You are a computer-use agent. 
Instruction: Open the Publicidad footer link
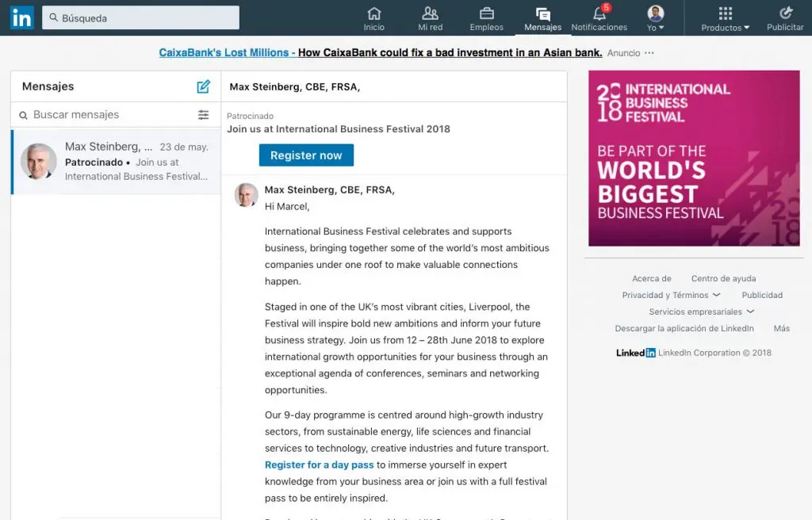[x=762, y=295]
